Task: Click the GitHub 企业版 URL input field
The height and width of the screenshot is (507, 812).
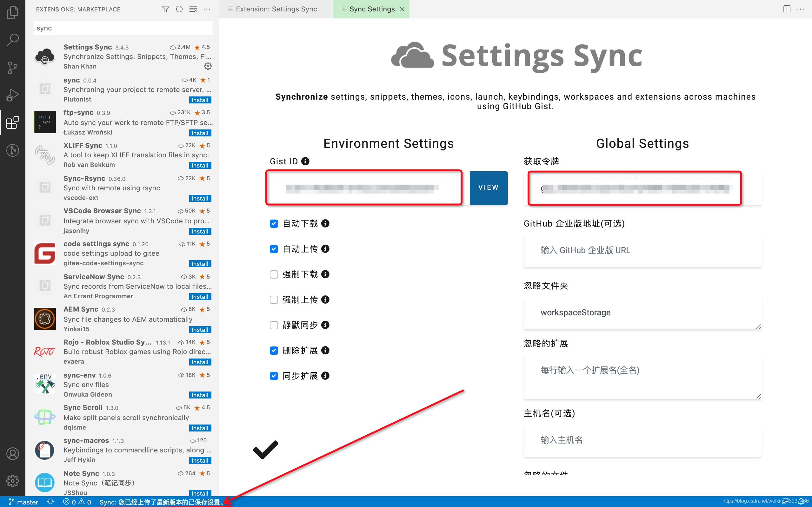Action: click(x=642, y=250)
